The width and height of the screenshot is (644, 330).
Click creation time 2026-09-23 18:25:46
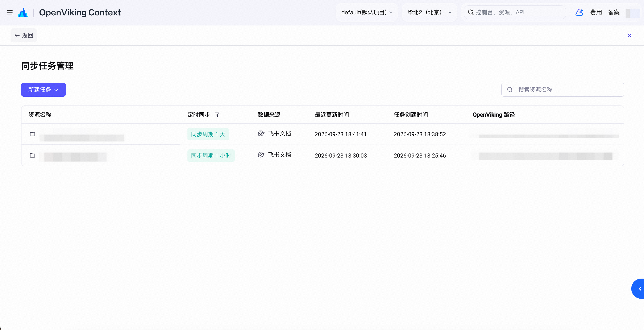(420, 156)
